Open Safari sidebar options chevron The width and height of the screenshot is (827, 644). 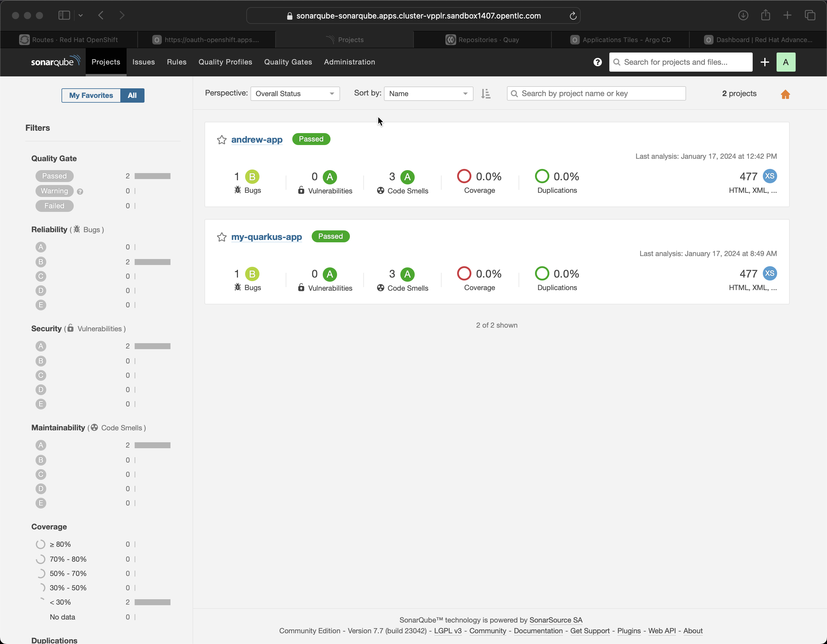tap(81, 16)
